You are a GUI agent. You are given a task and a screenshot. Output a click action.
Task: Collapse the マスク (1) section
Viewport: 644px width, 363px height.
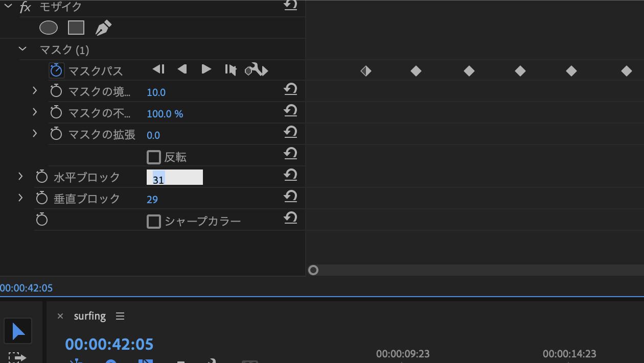(x=22, y=49)
